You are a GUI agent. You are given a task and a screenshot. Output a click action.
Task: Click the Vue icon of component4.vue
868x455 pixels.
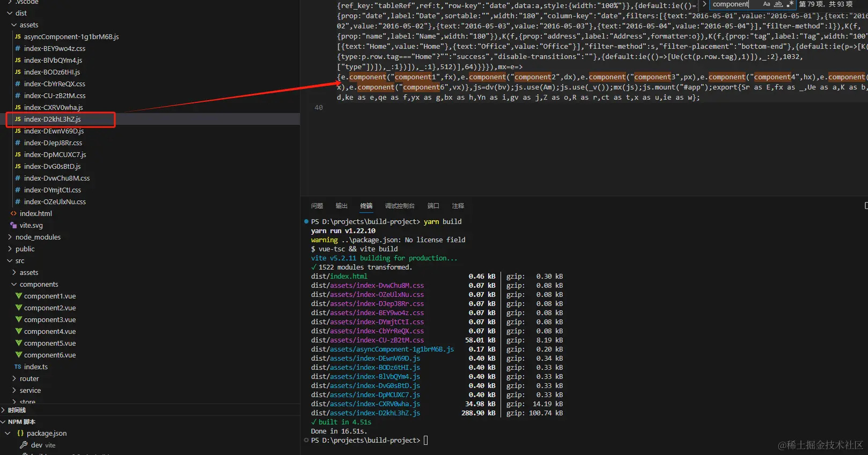[x=19, y=331]
